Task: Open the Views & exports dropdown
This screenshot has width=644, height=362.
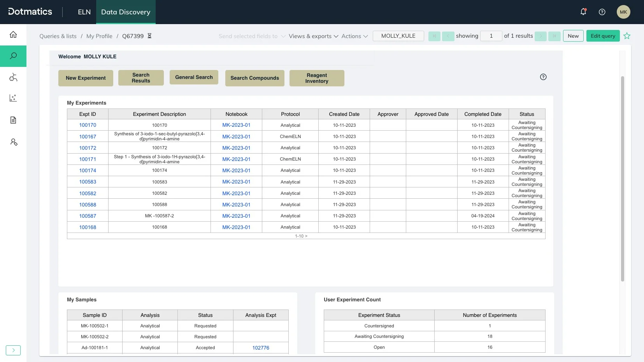Action: pyautogui.click(x=313, y=36)
